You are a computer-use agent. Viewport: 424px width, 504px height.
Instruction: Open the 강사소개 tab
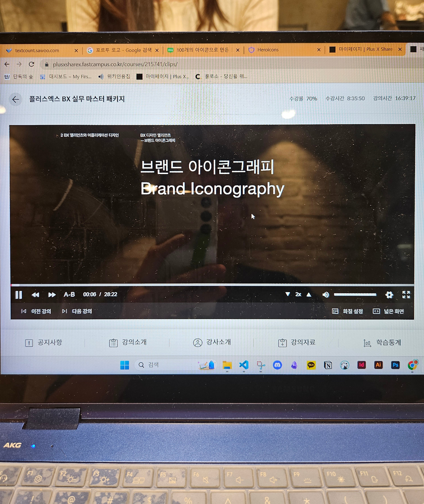tap(212, 343)
